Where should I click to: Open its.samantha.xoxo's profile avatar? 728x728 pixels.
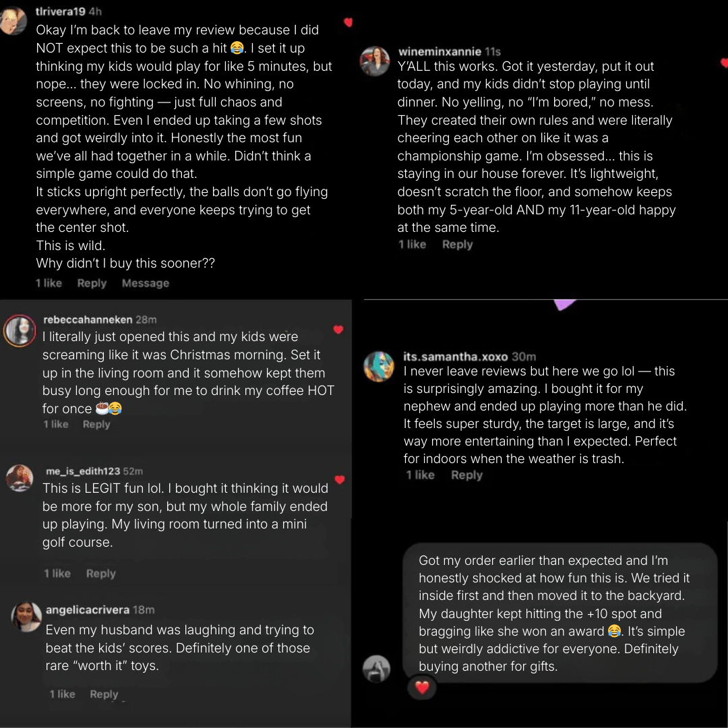pyautogui.click(x=379, y=366)
